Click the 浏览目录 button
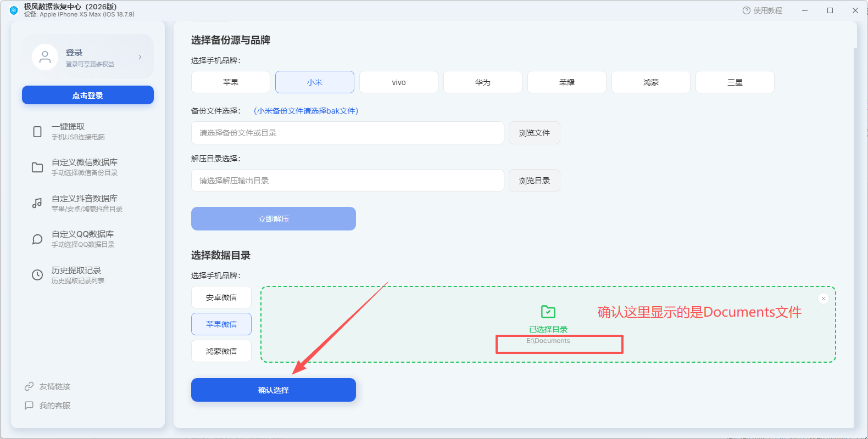868x439 pixels. click(535, 181)
